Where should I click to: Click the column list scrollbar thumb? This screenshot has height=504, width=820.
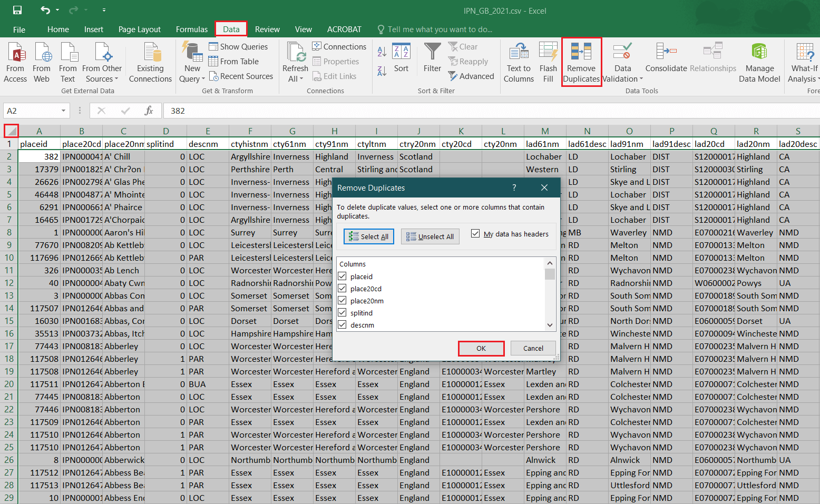550,274
